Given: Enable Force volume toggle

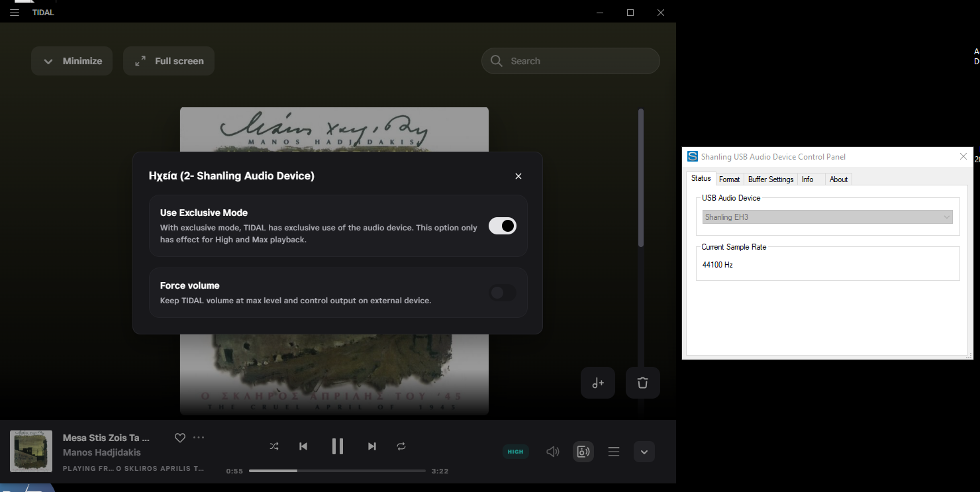Looking at the screenshot, I should pos(503,293).
